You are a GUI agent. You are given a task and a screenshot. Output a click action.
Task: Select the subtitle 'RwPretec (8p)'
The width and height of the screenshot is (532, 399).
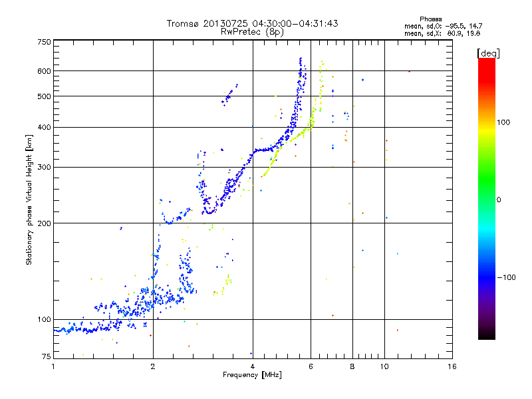[252, 32]
